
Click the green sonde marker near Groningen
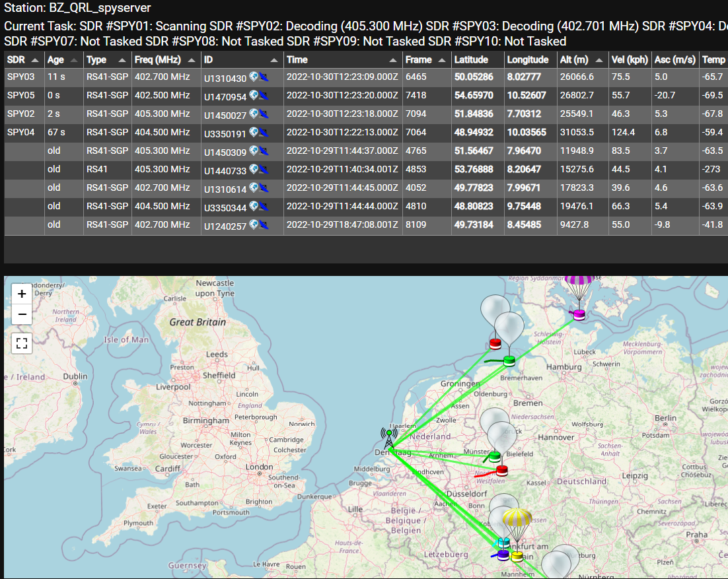[x=509, y=361]
